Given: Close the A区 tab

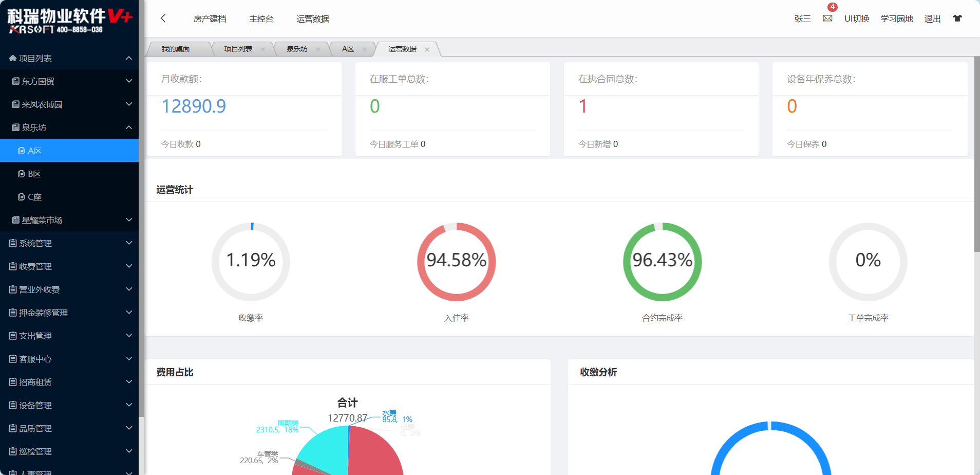Looking at the screenshot, I should coord(365,49).
